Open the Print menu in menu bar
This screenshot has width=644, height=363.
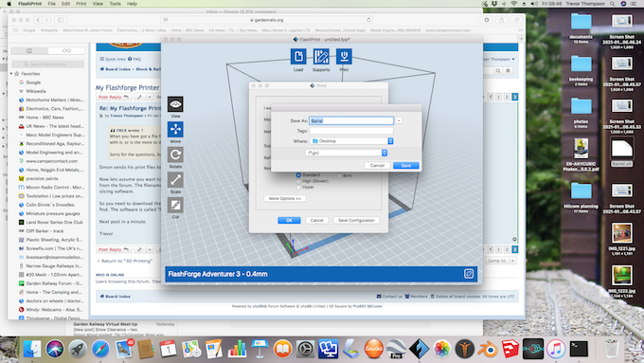coord(80,4)
